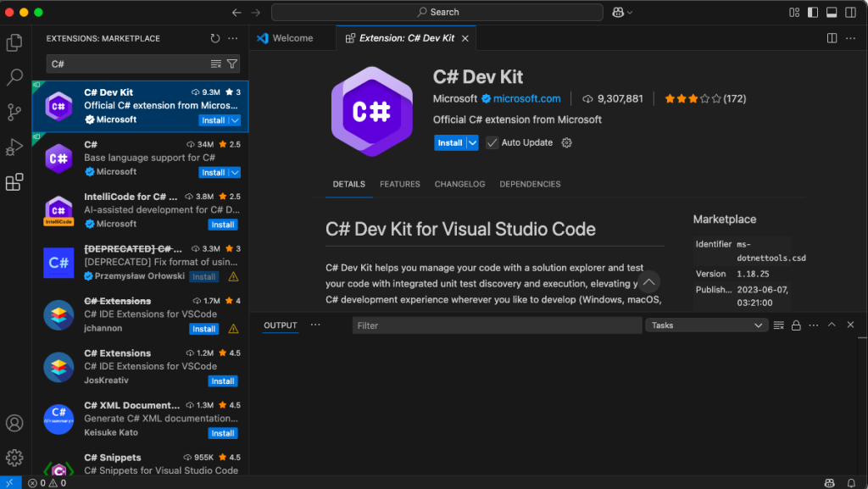The image size is (868, 489).
Task: Filter extensions with the funnel icon
Action: pos(232,64)
